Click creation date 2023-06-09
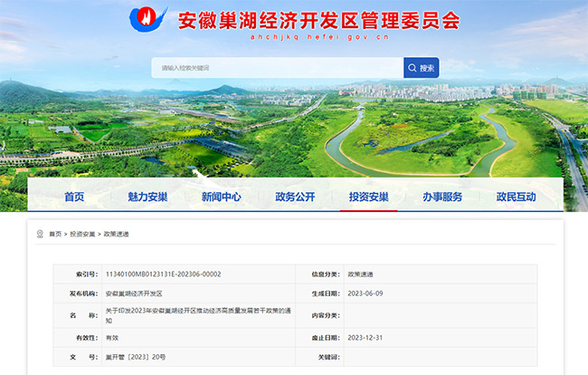This screenshot has height=375, width=588. point(365,293)
